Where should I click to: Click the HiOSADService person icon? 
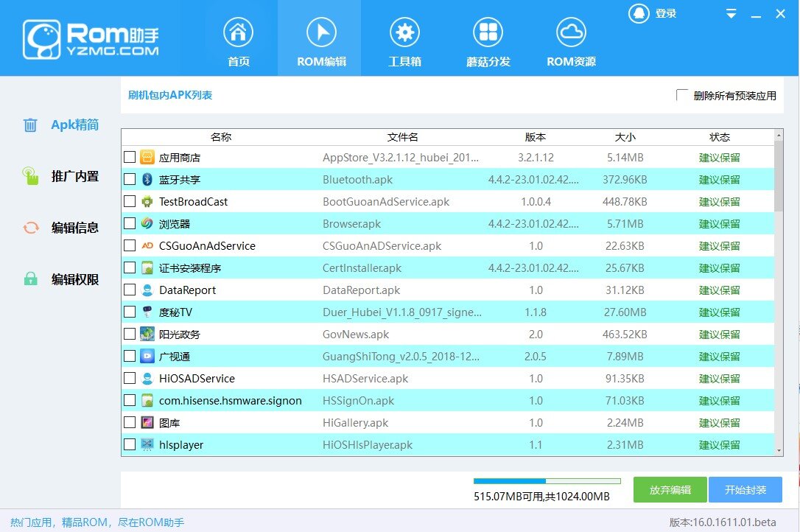pyautogui.click(x=147, y=378)
